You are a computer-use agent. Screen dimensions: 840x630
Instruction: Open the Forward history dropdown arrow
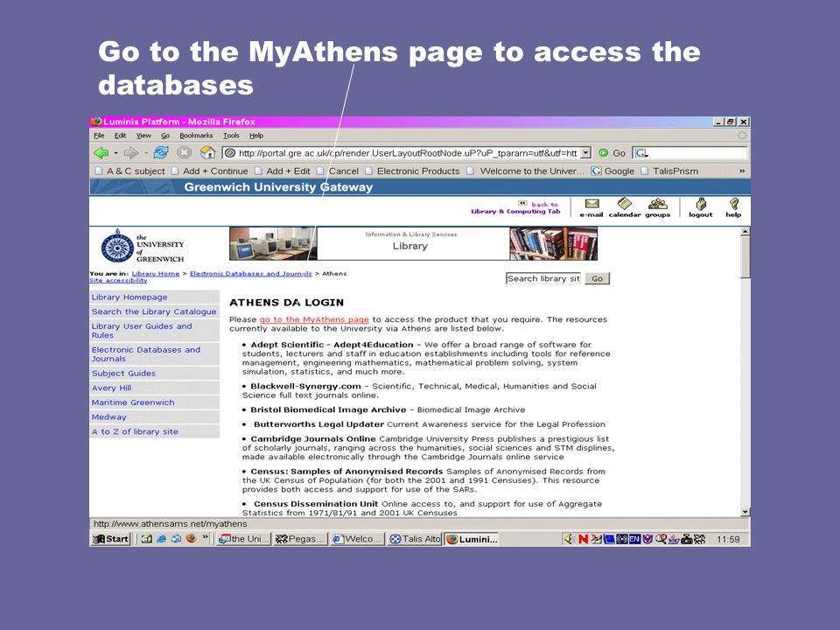click(x=145, y=153)
